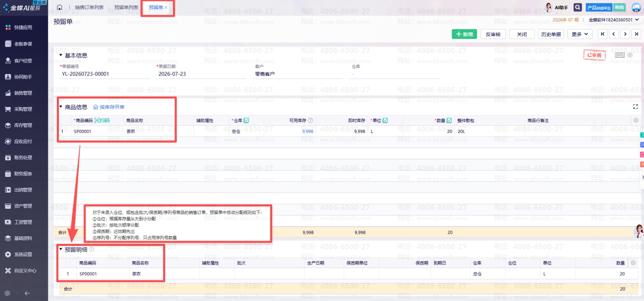
Task: Close the 预留单 tab
Action: click(166, 7)
